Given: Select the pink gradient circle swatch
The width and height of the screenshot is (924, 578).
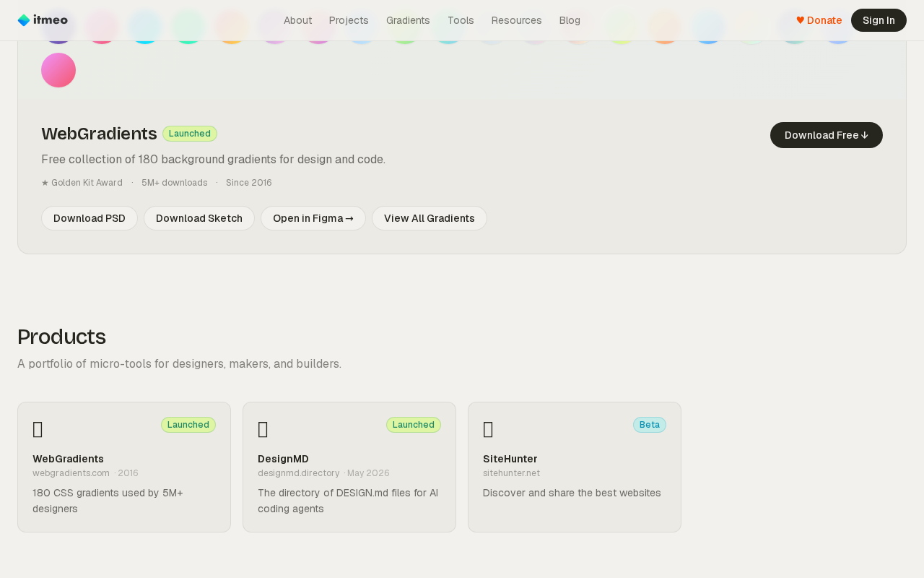Looking at the screenshot, I should 58,70.
